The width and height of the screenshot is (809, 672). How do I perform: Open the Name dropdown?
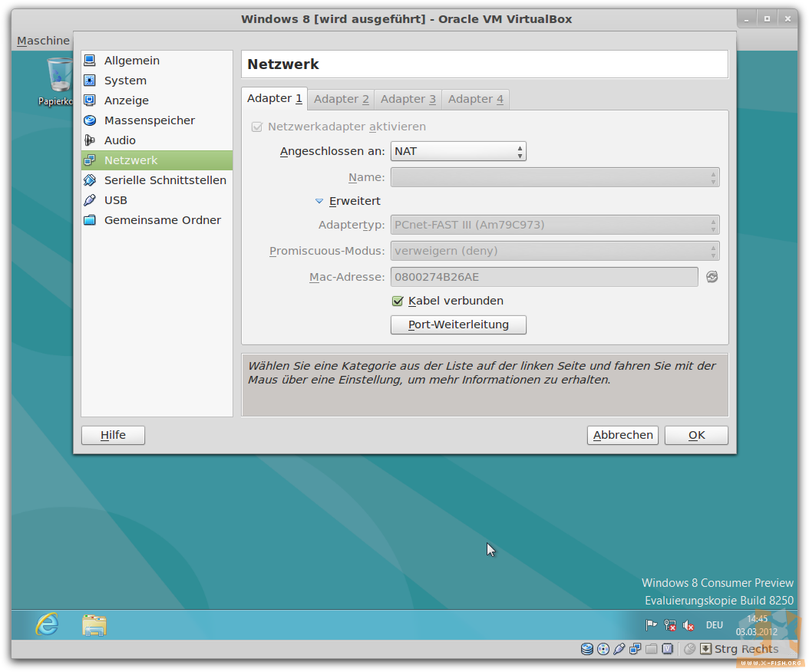[555, 177]
